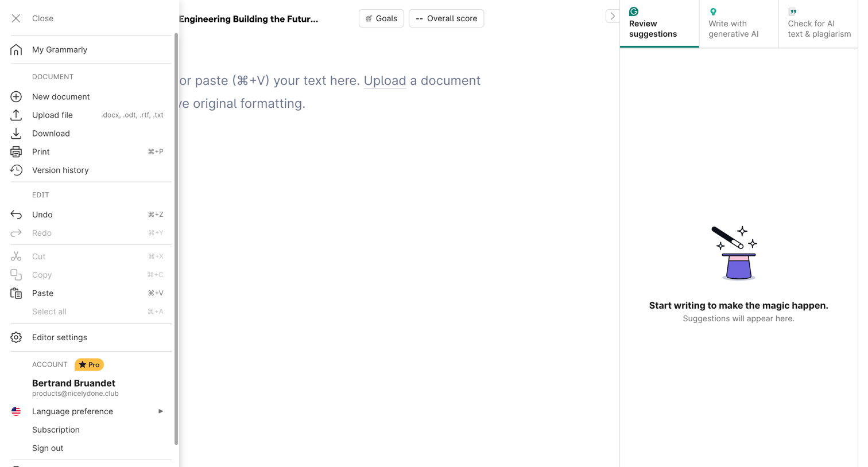Click the Version history clock icon

tap(16, 170)
